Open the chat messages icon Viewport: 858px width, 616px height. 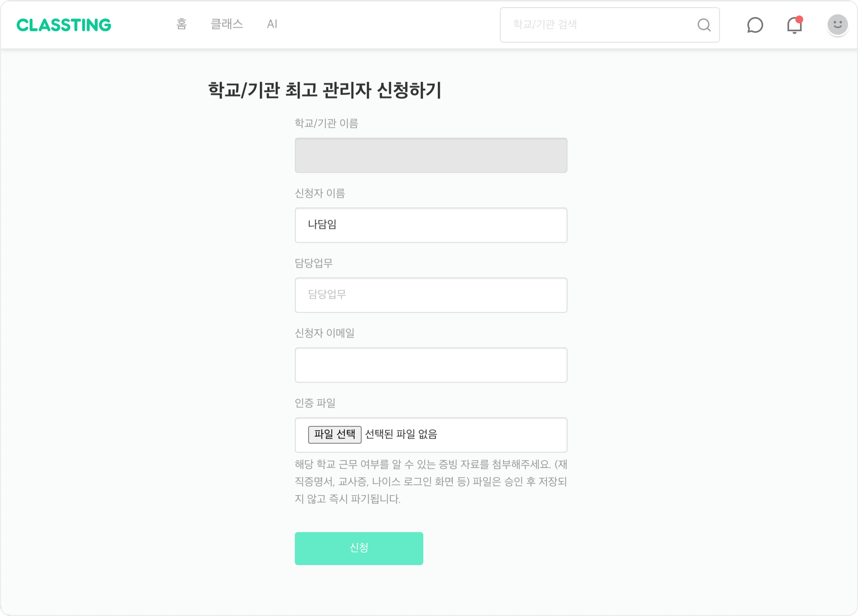755,25
